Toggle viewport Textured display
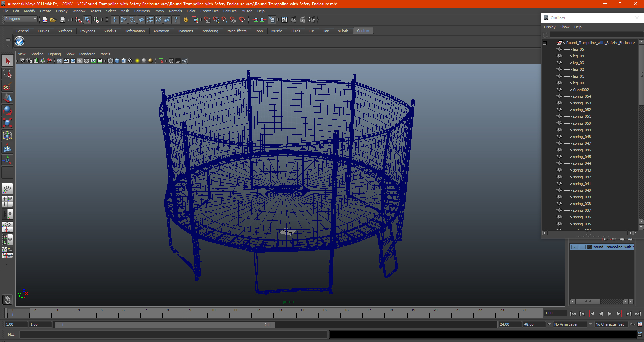Screen dimensions: 644x342 pyautogui.click(x=130, y=61)
